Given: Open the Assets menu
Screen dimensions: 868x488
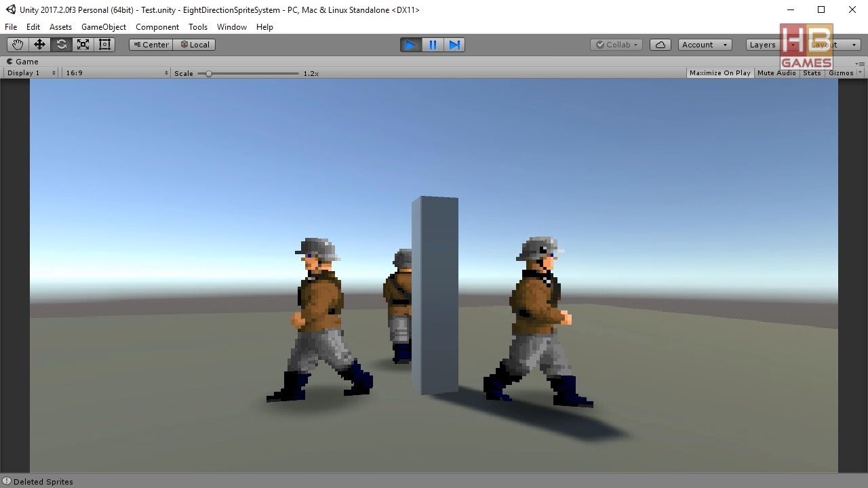Looking at the screenshot, I should (x=60, y=27).
